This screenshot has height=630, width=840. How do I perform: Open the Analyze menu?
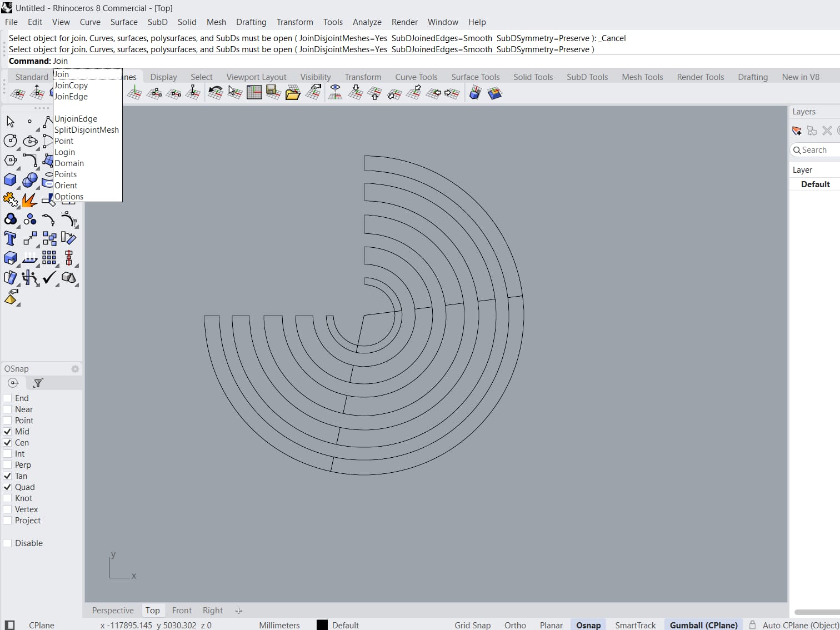(367, 22)
